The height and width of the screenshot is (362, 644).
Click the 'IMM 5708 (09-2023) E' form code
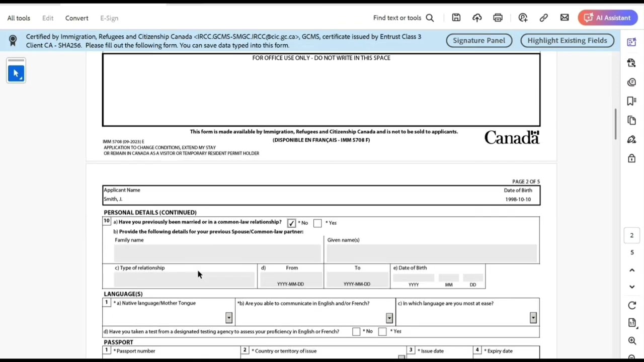point(123,142)
